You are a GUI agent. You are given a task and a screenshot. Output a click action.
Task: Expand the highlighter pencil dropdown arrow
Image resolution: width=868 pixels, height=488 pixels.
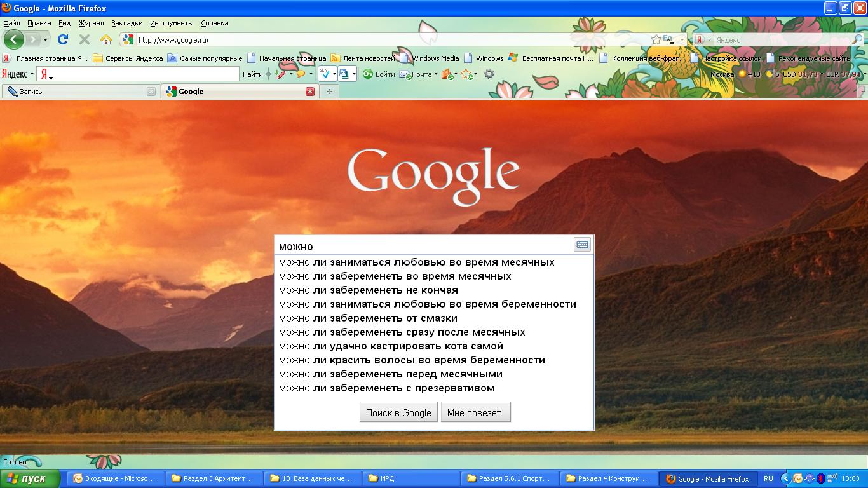tap(291, 74)
